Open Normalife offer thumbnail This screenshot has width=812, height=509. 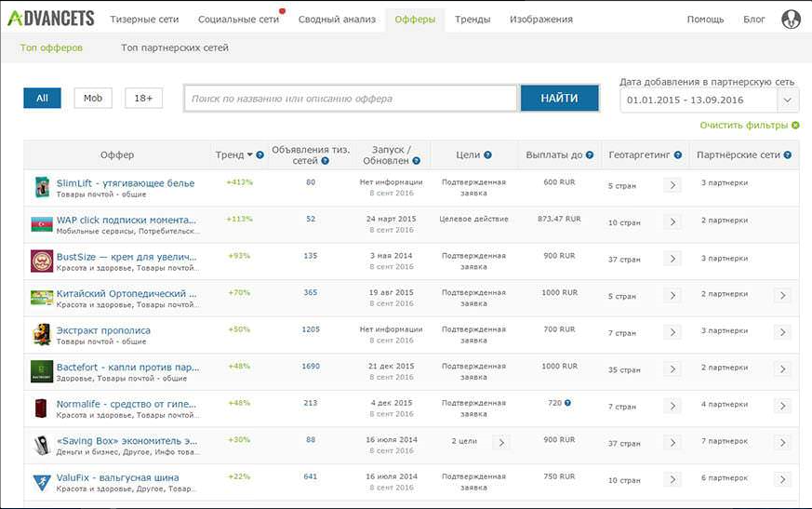pos(42,408)
